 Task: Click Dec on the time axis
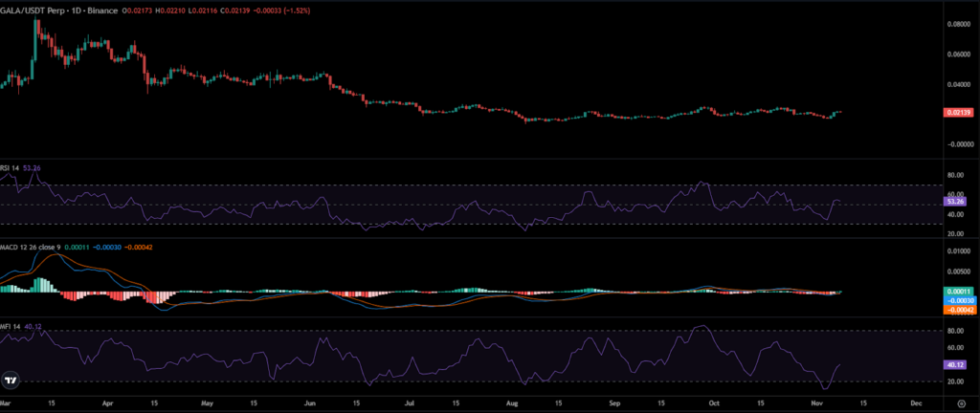click(915, 403)
